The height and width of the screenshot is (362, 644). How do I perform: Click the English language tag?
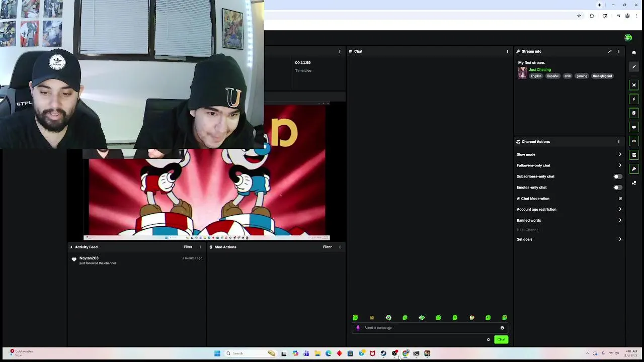coord(536,76)
